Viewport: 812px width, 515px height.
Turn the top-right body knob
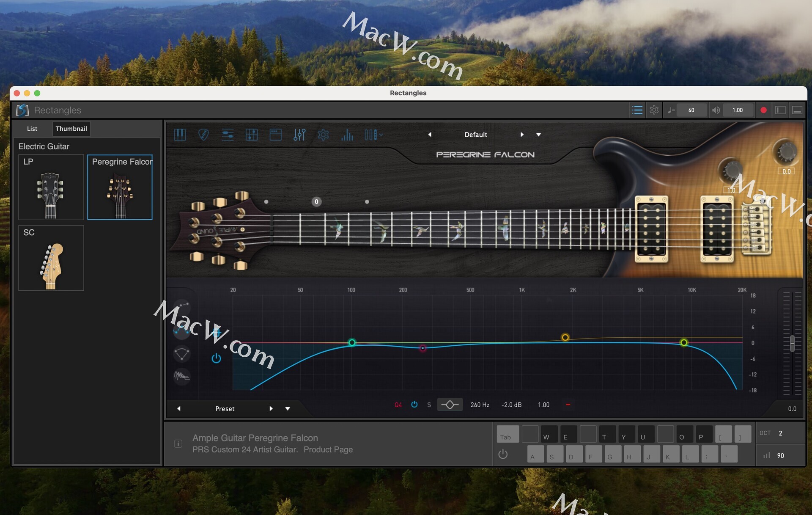786,151
